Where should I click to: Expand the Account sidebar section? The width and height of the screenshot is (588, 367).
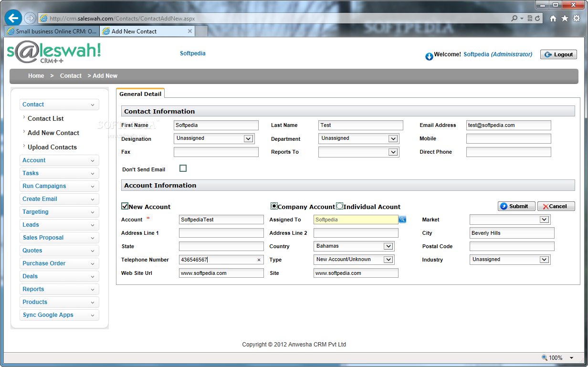pos(59,160)
